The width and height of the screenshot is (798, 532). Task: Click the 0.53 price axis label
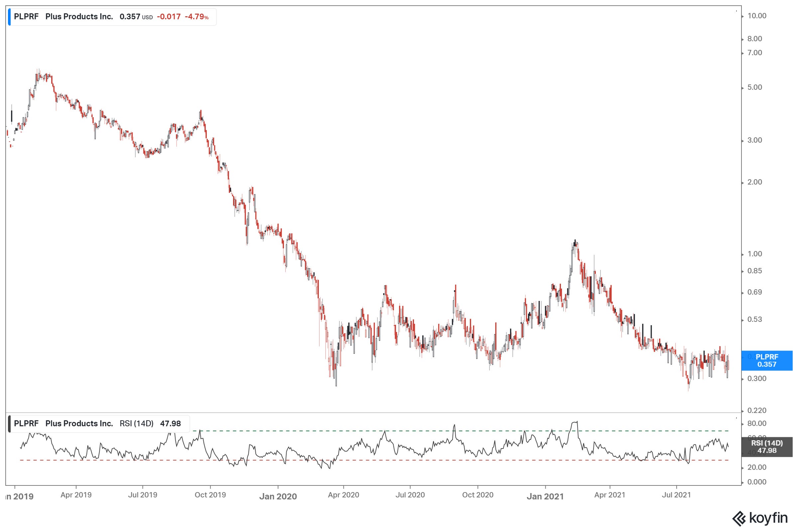[754, 319]
